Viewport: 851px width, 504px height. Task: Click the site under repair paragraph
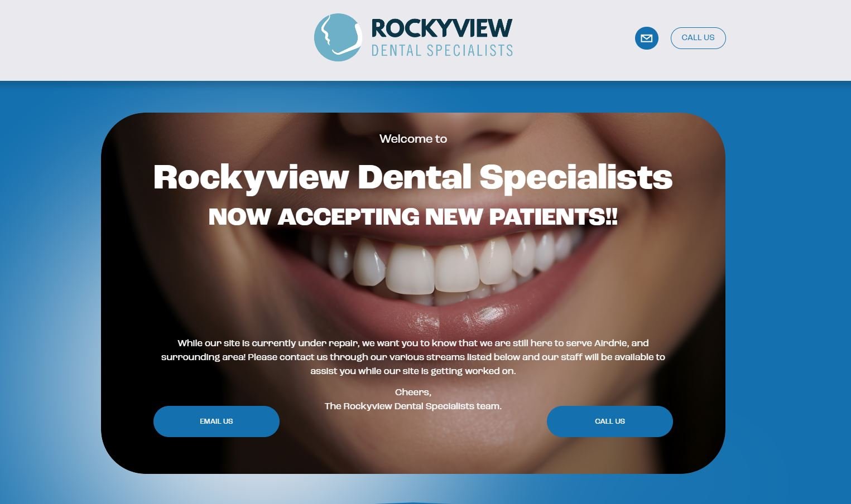[413, 357]
